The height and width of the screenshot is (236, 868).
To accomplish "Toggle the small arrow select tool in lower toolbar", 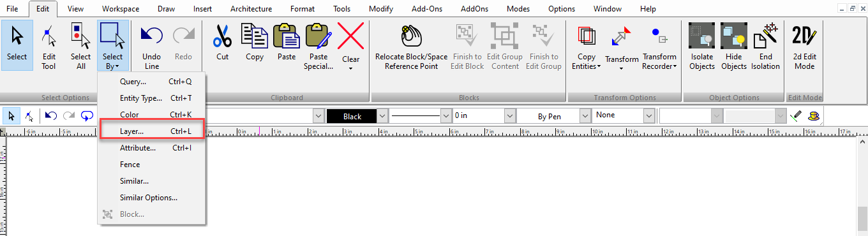I will coord(12,116).
